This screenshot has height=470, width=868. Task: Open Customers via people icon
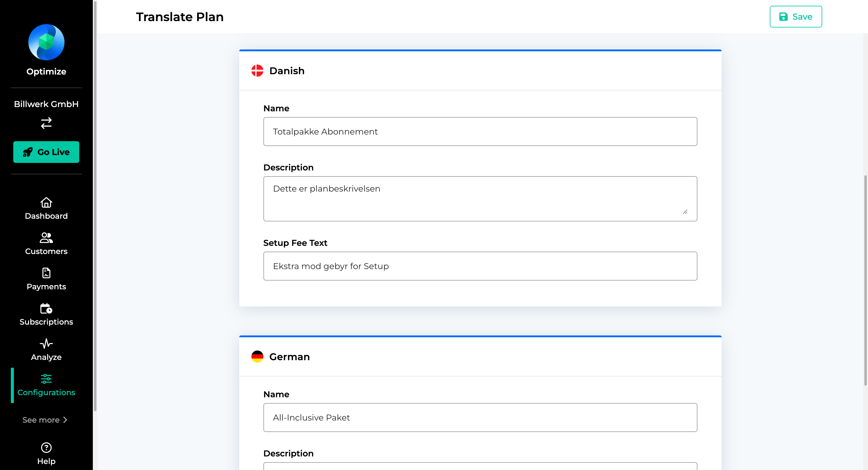46,238
